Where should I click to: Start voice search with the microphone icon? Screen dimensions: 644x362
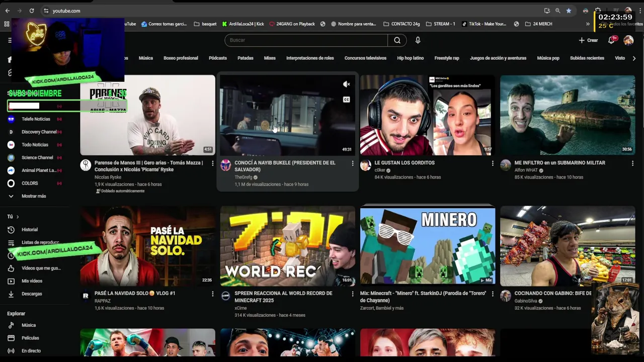pyautogui.click(x=418, y=40)
